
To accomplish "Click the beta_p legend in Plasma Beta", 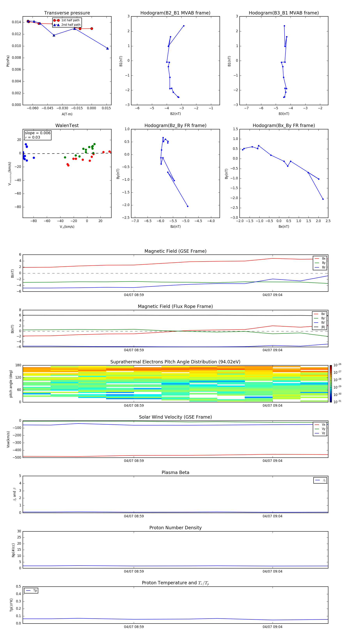I will point(320,480).
